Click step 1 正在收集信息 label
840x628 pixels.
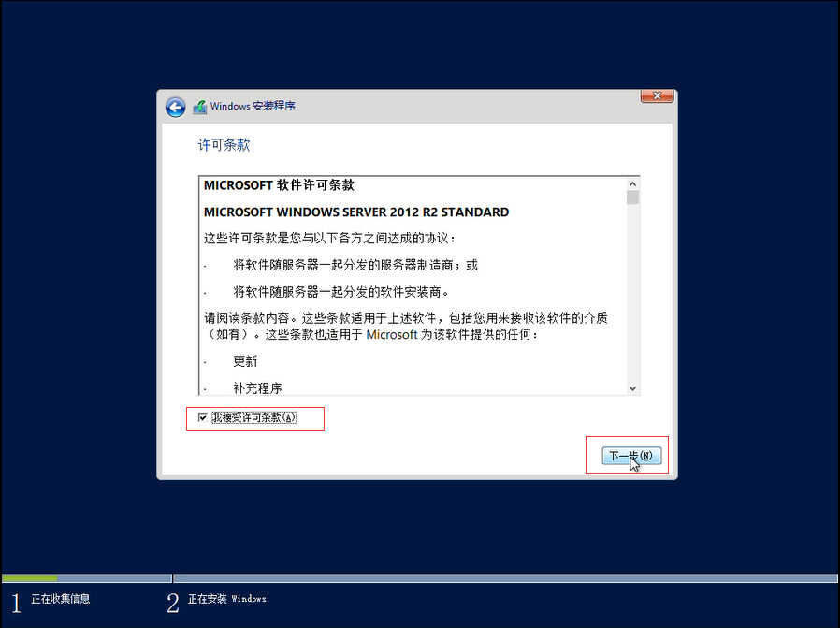[61, 599]
